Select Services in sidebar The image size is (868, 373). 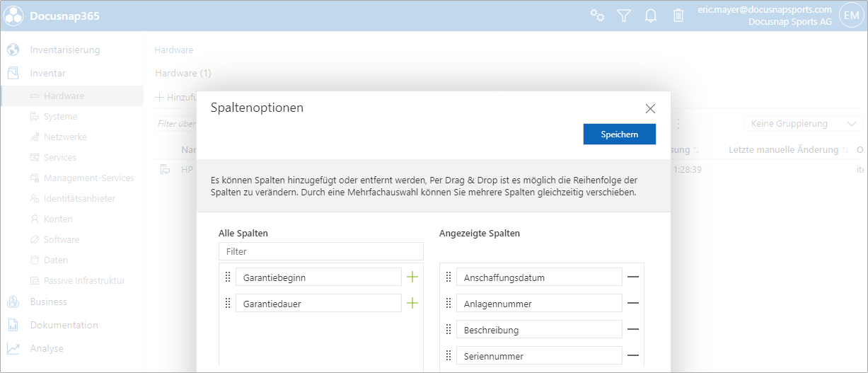pyautogui.click(x=60, y=158)
